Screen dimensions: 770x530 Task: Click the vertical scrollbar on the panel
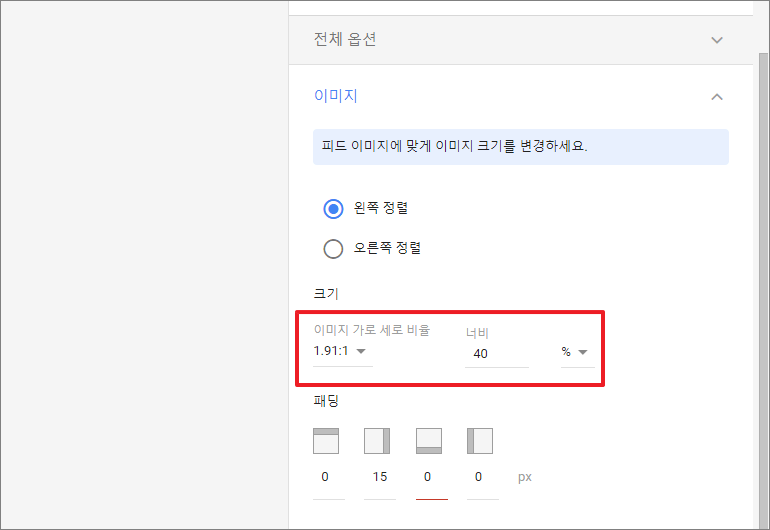click(x=763, y=290)
